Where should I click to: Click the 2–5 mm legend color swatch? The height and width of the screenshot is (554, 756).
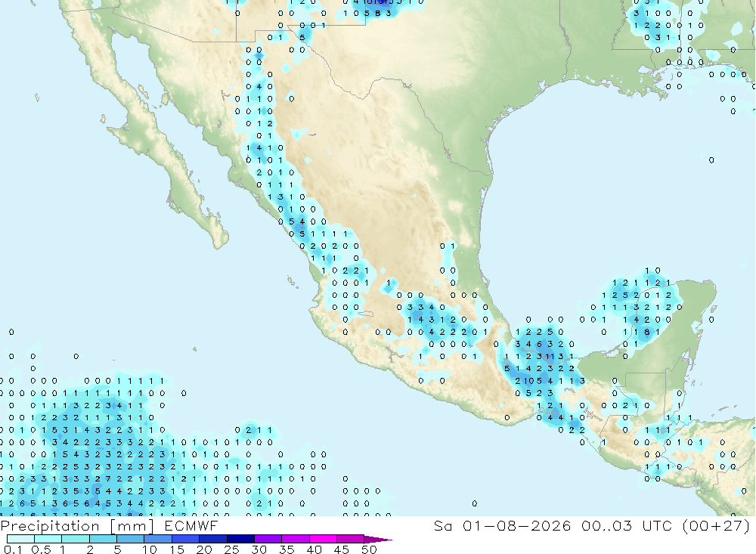click(x=103, y=539)
